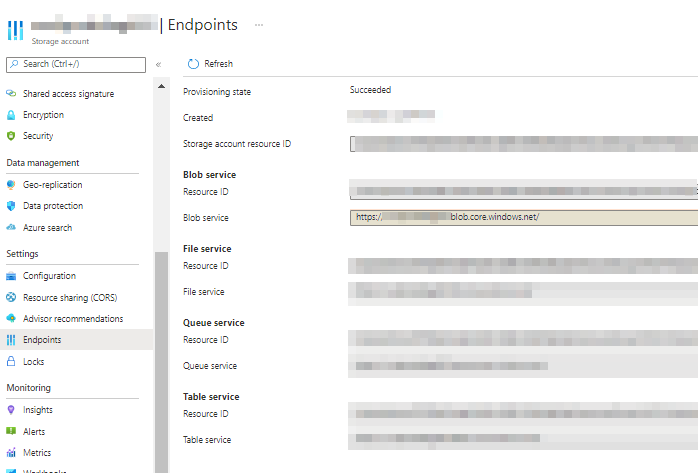Click the Blob service bold heading
The height and width of the screenshot is (473, 698).
coord(209,175)
